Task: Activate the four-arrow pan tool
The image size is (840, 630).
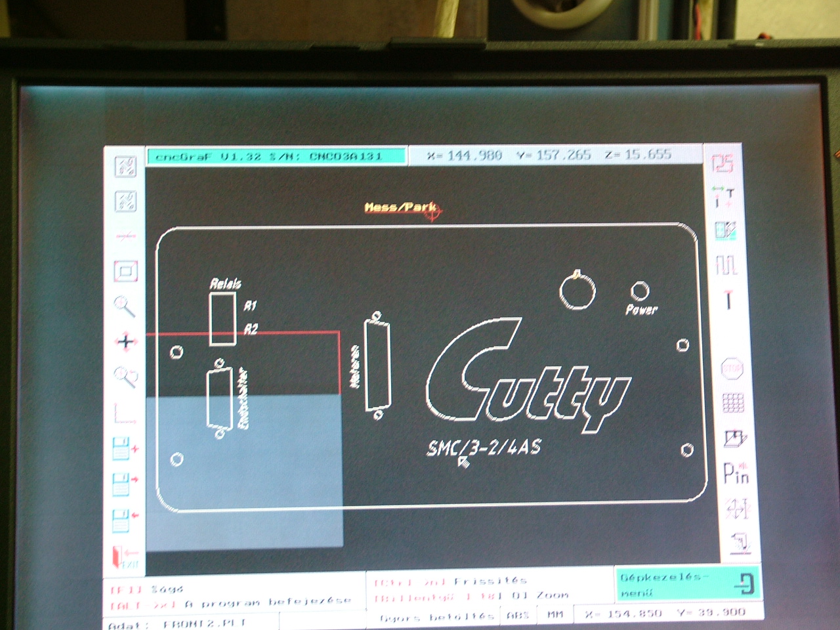Action: [125, 341]
